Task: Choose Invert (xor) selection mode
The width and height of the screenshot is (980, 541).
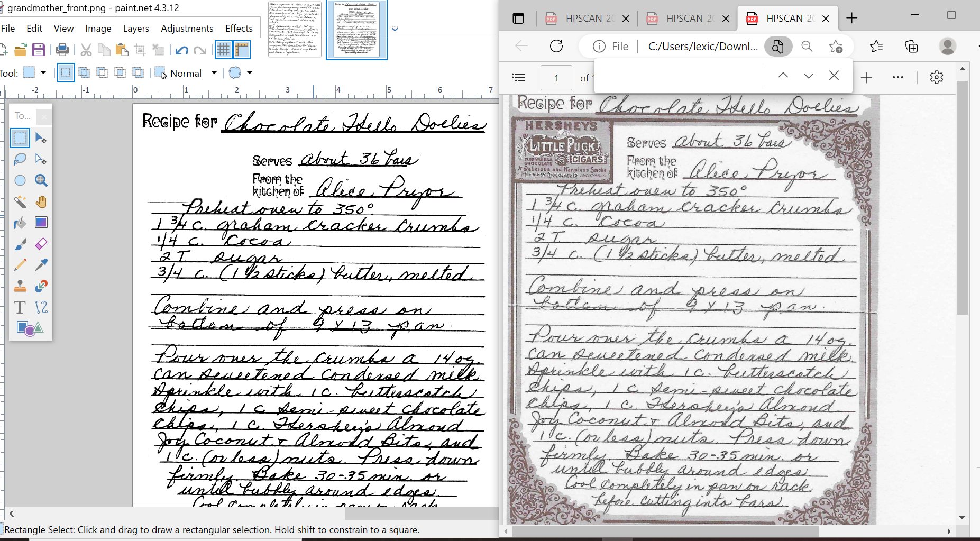Action: tap(138, 73)
